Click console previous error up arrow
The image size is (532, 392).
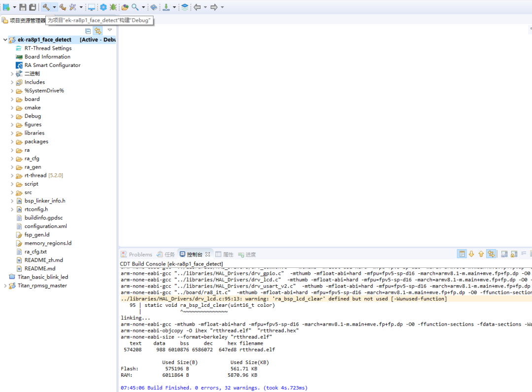pos(481,254)
